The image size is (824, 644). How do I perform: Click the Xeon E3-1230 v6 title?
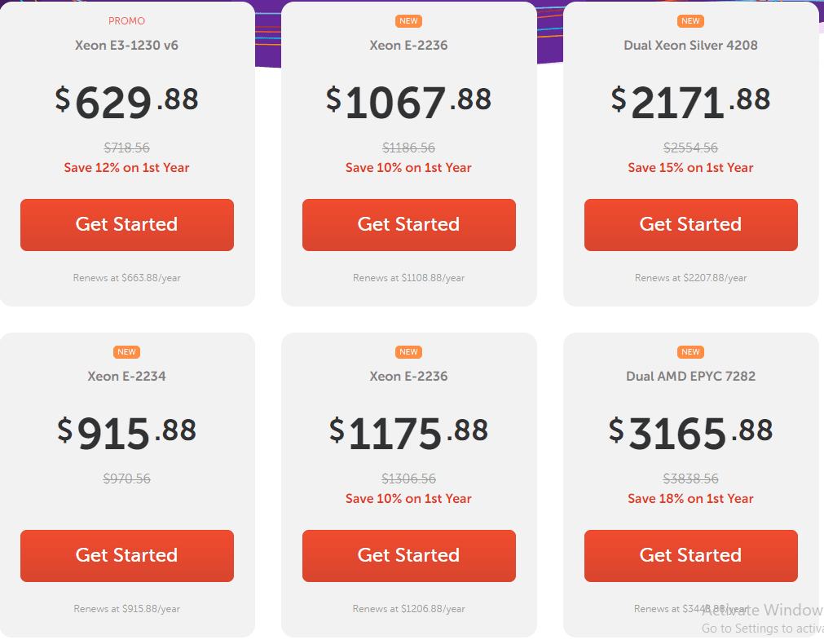(x=126, y=45)
